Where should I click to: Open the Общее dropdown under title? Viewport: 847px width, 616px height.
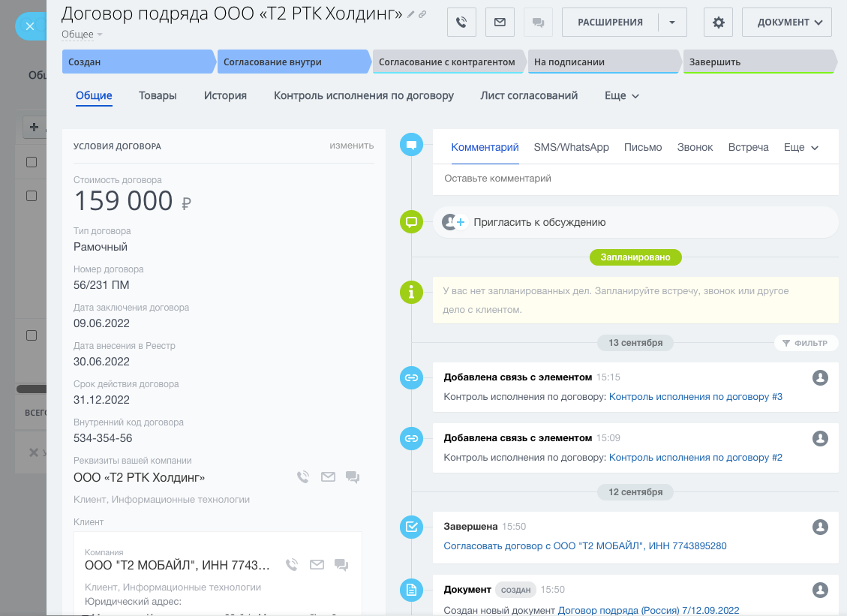coord(82,34)
